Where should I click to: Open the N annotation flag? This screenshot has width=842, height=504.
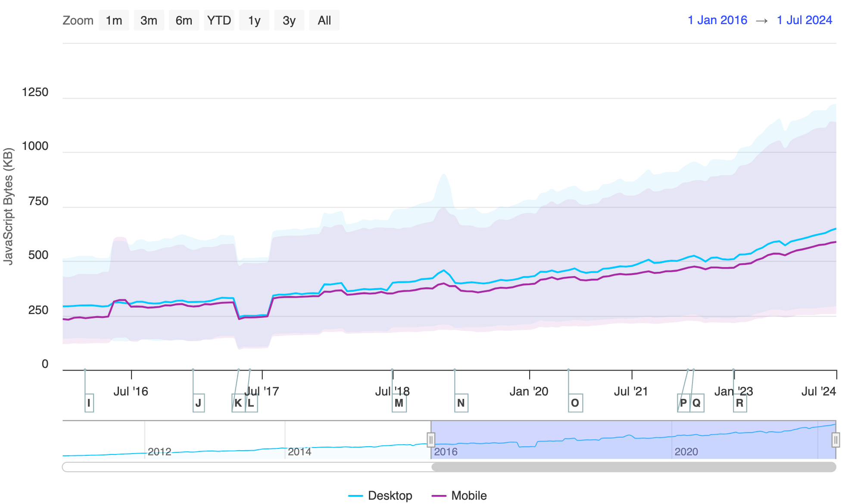click(461, 403)
